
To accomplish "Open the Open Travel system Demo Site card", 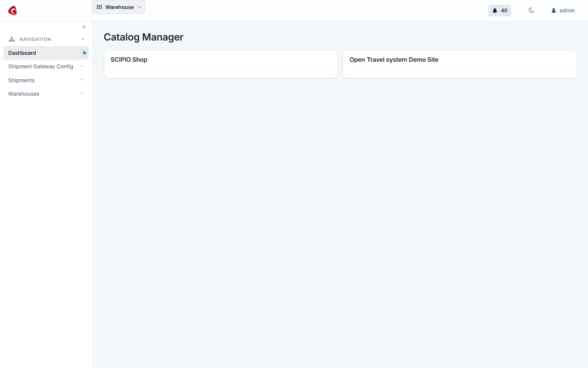I will pos(459,64).
